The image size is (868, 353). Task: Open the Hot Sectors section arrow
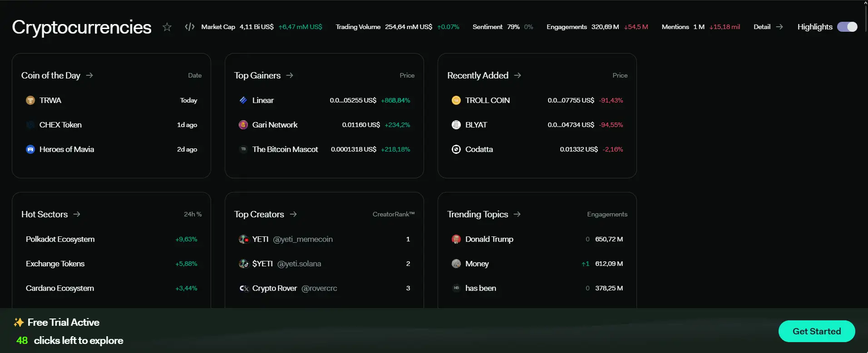[x=77, y=214]
